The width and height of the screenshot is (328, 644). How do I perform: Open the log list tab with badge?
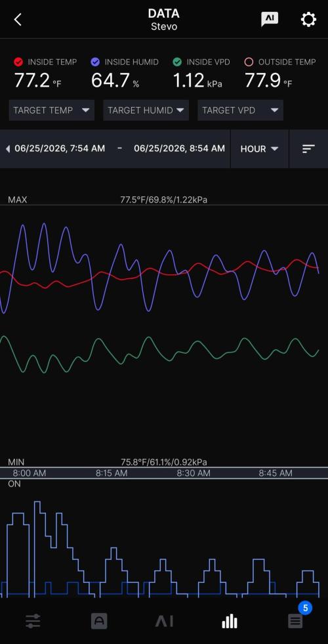295,620
